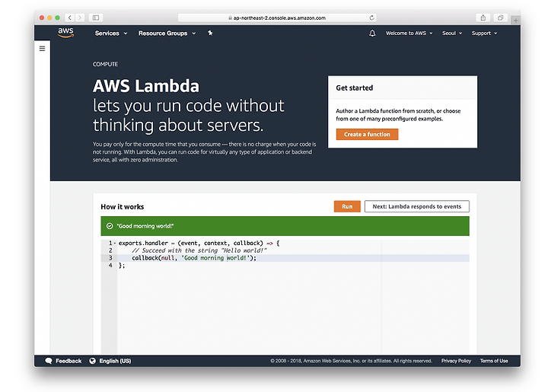
Task: Open the Terms of Use link
Action: (494, 361)
